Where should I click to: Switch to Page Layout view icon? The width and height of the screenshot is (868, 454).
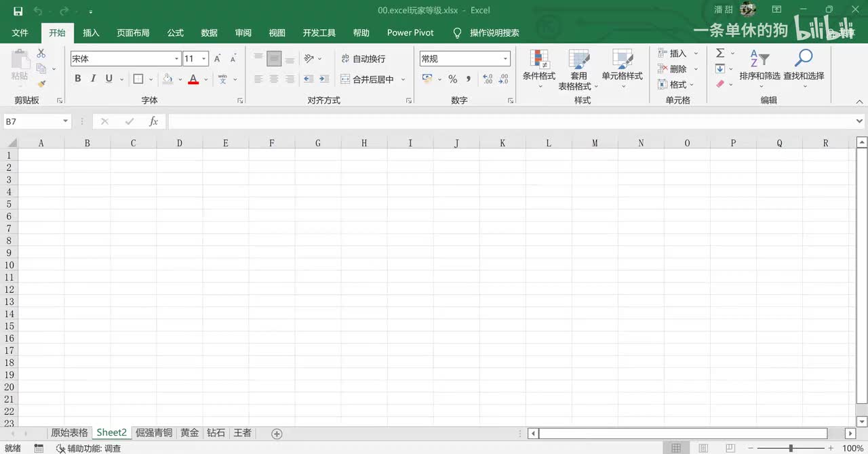pyautogui.click(x=703, y=448)
